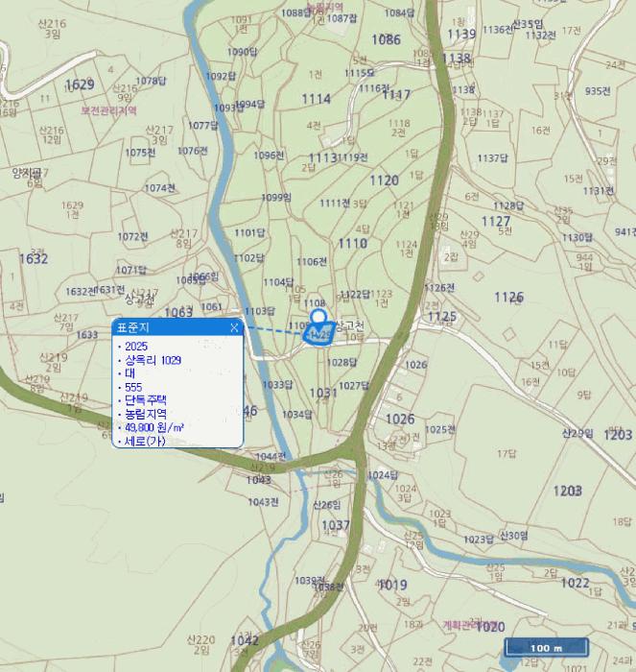Select parcel 1114 on the map
This screenshot has height=672, width=636.
pyautogui.click(x=316, y=100)
